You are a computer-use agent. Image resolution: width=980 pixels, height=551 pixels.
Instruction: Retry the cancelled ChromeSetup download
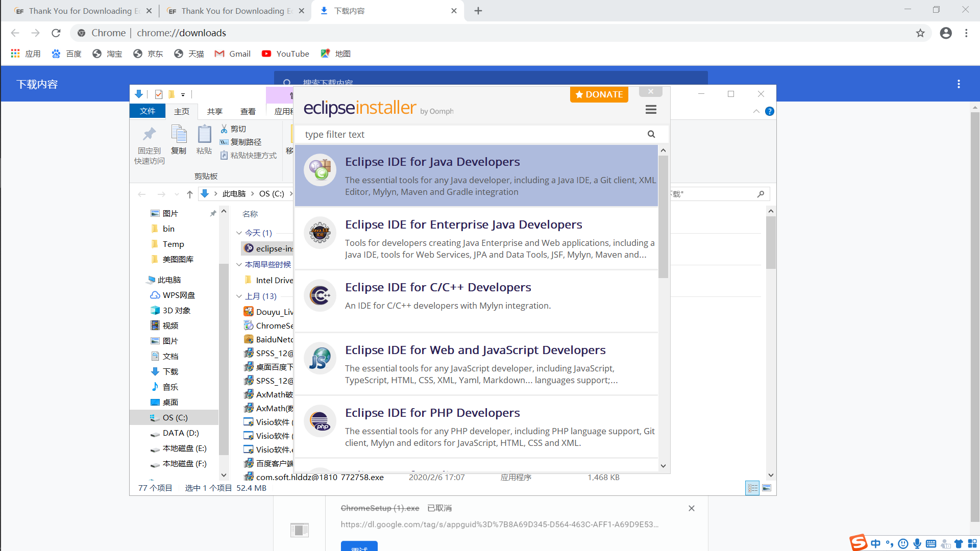click(359, 546)
